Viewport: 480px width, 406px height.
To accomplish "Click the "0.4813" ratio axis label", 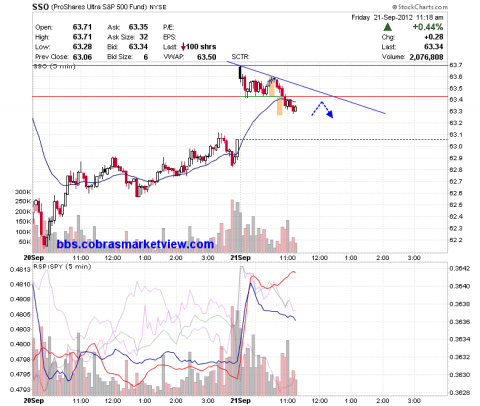I will (19, 269).
